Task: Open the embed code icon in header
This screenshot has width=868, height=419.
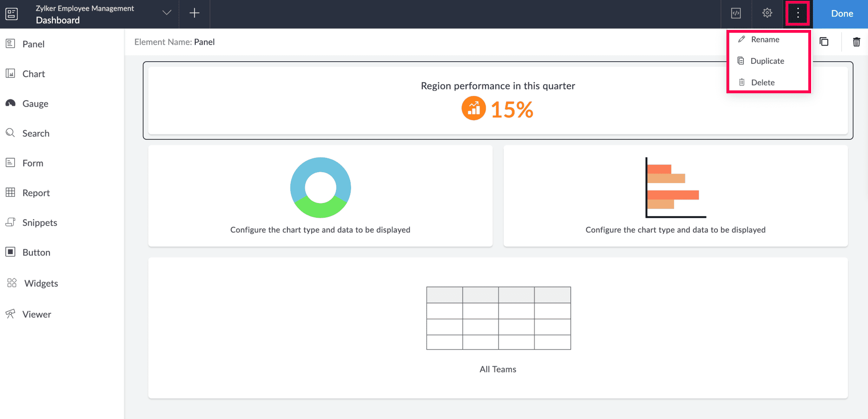Action: point(736,13)
